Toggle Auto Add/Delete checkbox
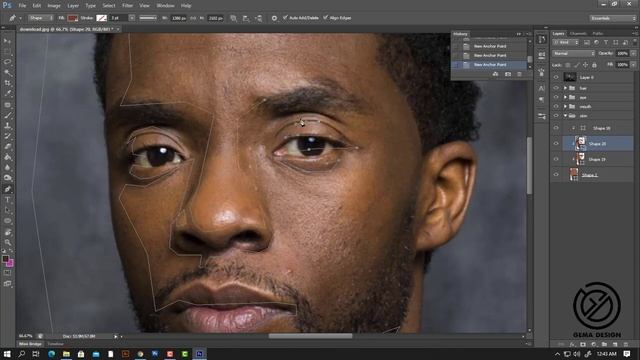The height and width of the screenshot is (360, 640). [285, 18]
